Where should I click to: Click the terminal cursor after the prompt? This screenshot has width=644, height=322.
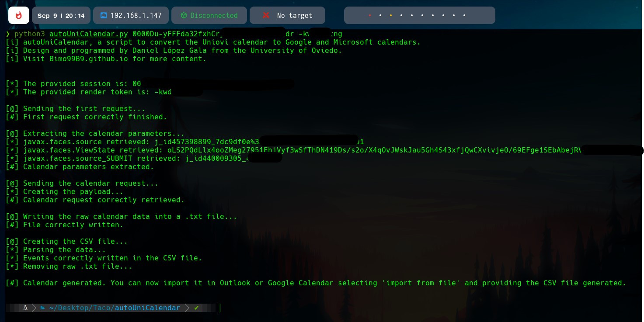point(220,308)
